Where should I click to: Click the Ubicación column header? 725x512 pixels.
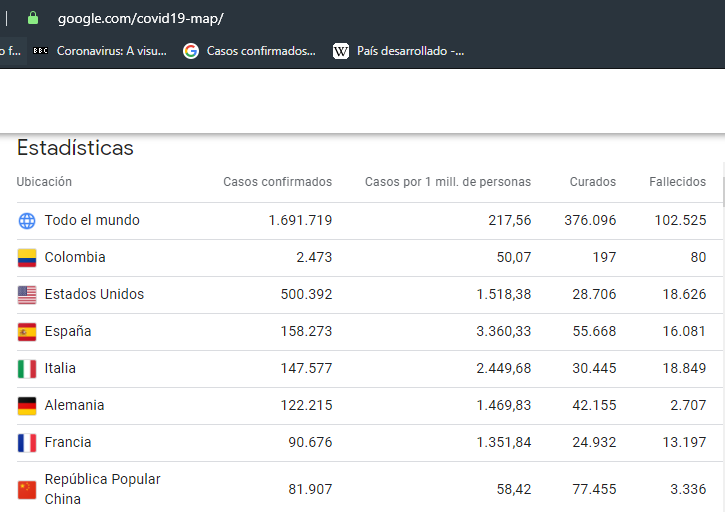pos(44,182)
